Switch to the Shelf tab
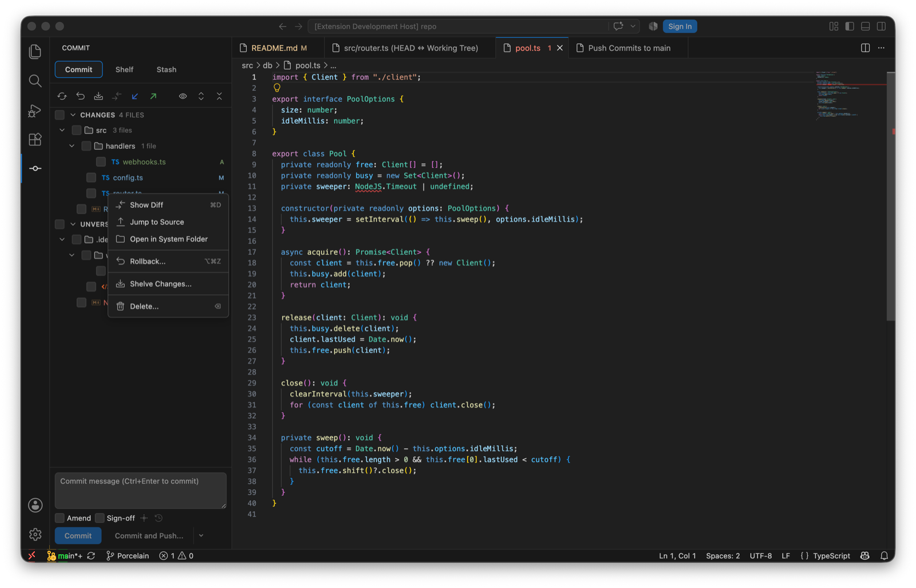This screenshot has width=916, height=588. pos(124,69)
